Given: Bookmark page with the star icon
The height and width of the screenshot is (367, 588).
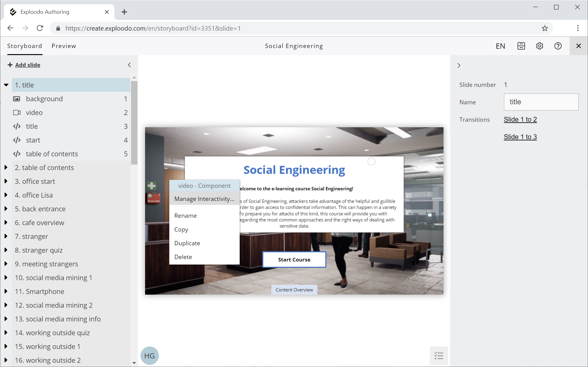Looking at the screenshot, I should 545,28.
